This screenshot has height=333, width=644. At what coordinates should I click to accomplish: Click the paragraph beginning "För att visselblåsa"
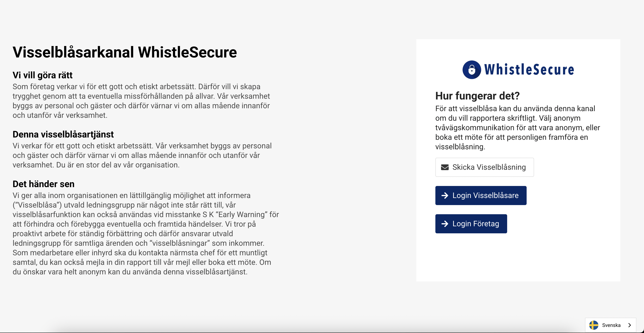[517, 128]
